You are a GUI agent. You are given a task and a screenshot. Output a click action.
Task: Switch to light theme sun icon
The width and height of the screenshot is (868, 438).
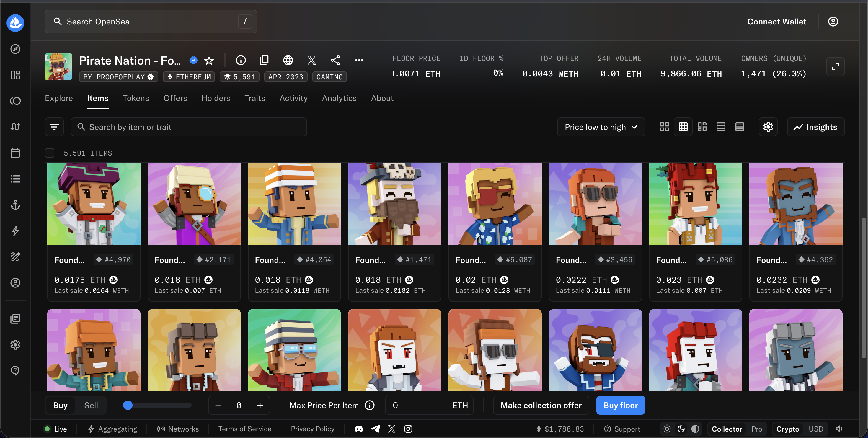[x=667, y=429]
